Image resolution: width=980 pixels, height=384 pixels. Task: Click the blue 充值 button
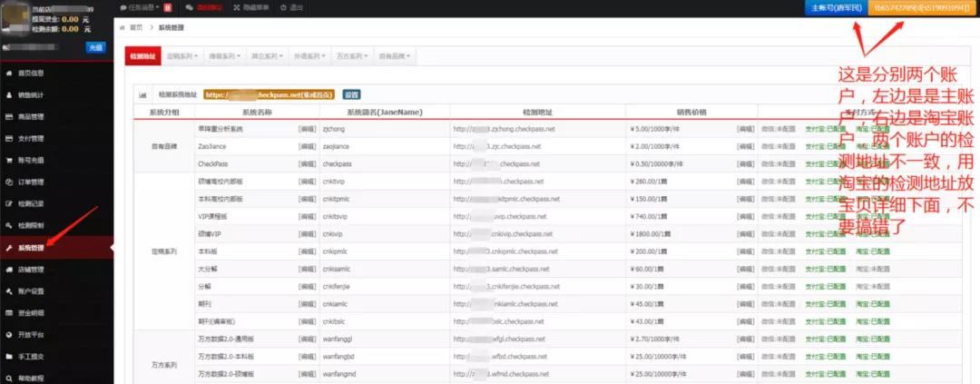click(95, 47)
